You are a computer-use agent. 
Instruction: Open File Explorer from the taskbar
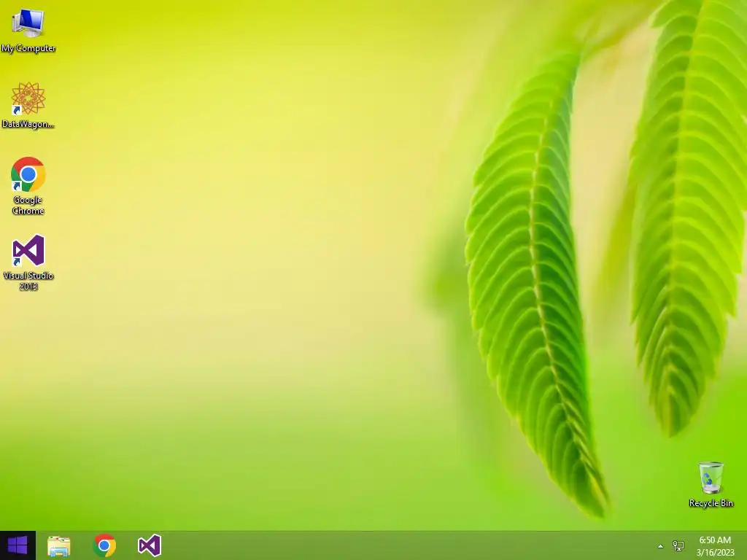(59, 545)
